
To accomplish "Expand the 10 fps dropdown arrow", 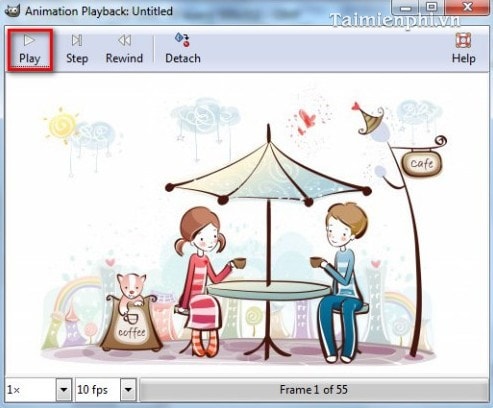I will pyautogui.click(x=128, y=389).
